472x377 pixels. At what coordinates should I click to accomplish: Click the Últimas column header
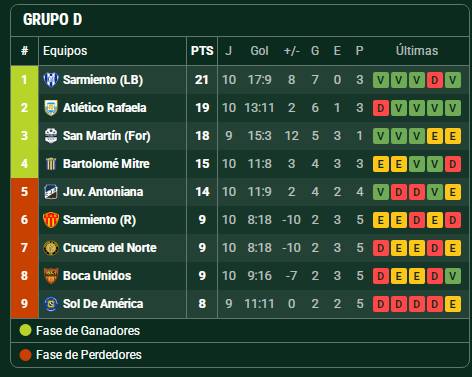click(417, 51)
